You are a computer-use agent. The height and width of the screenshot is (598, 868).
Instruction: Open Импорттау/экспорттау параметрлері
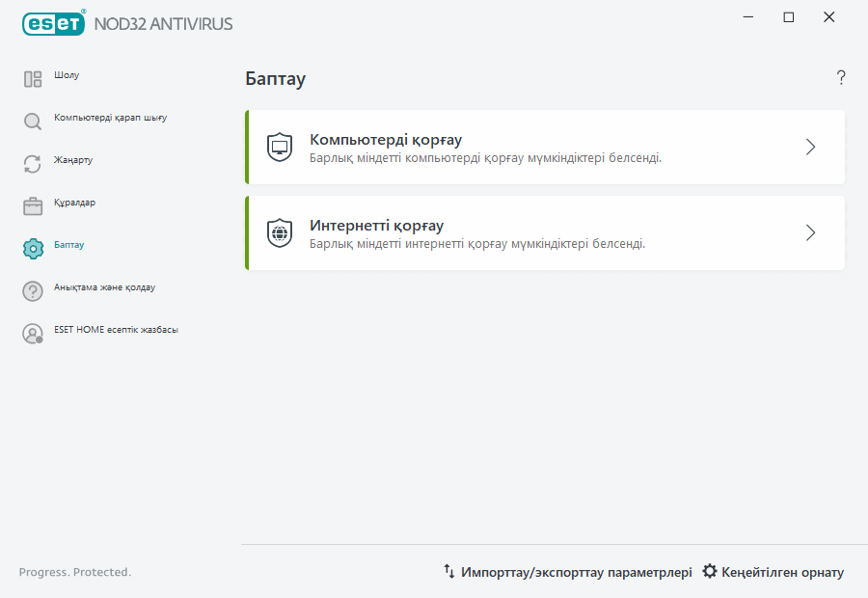click(x=577, y=571)
